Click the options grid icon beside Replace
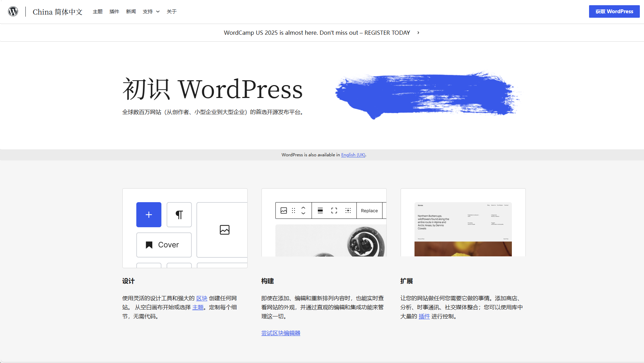The height and width of the screenshot is (363, 644). (348, 211)
